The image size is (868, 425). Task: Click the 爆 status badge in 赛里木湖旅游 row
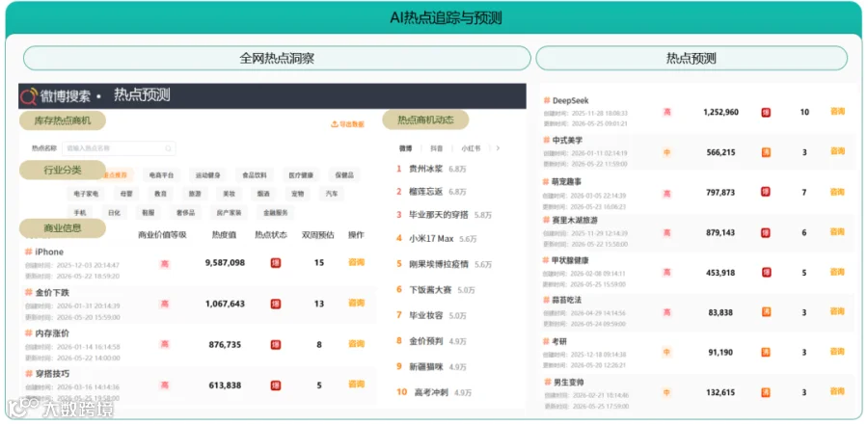pyautogui.click(x=766, y=232)
